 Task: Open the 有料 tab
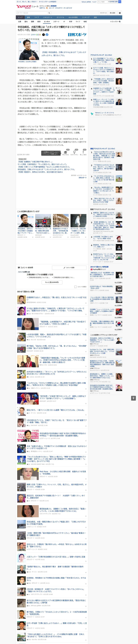(x=95, y=17)
